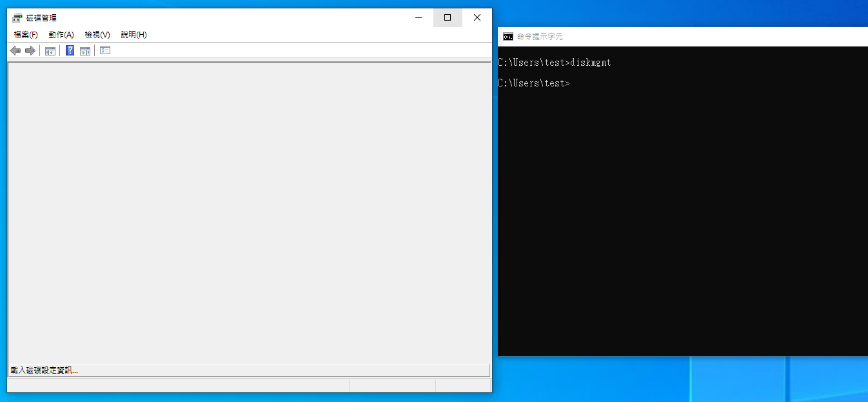Click the Back arrow in Disk Management toolbar
Image resolution: width=868 pixels, height=402 pixels.
tap(15, 50)
